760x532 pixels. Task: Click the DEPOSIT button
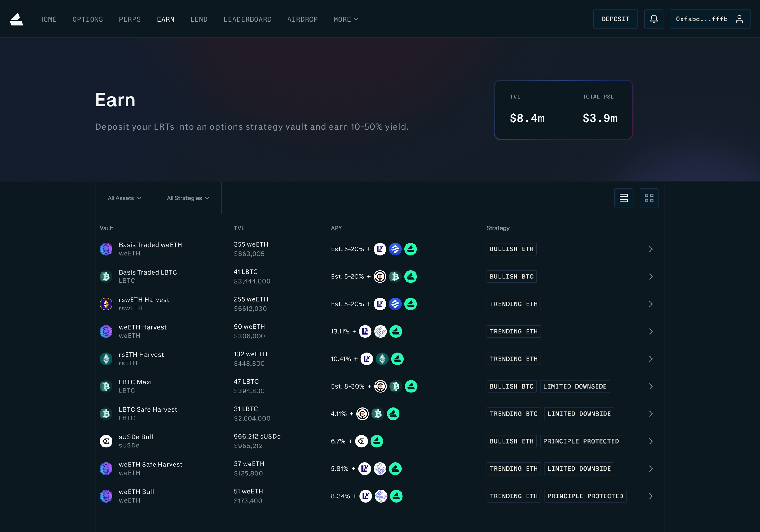615,19
